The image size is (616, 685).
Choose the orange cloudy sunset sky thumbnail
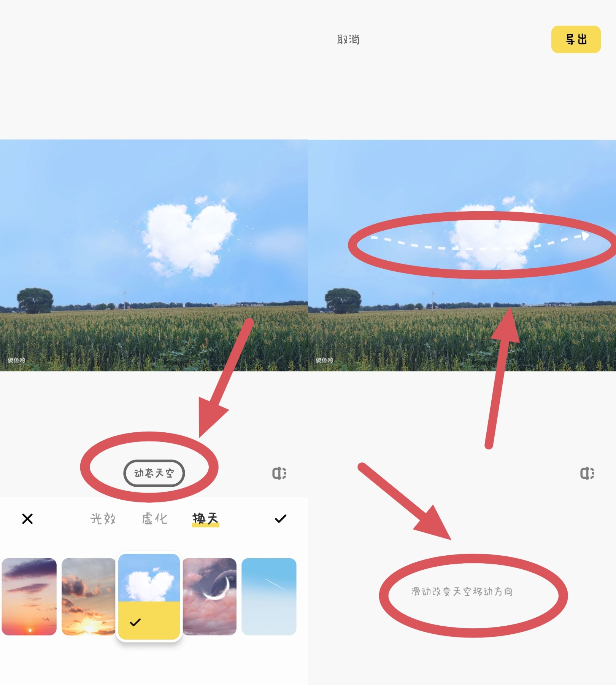point(89,597)
